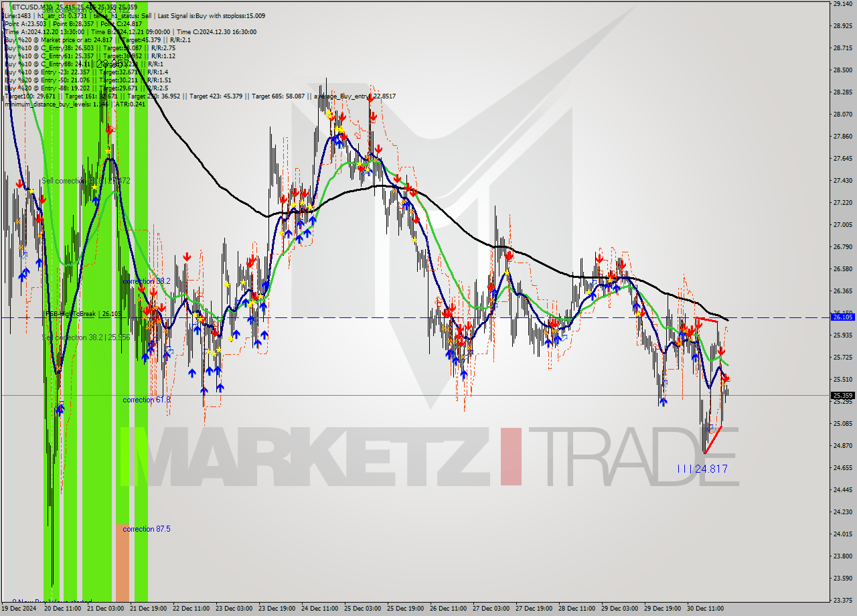Click the '24 Dec 11:00' time axis label
Image resolution: width=857 pixels, height=616 pixels.
pos(320,609)
